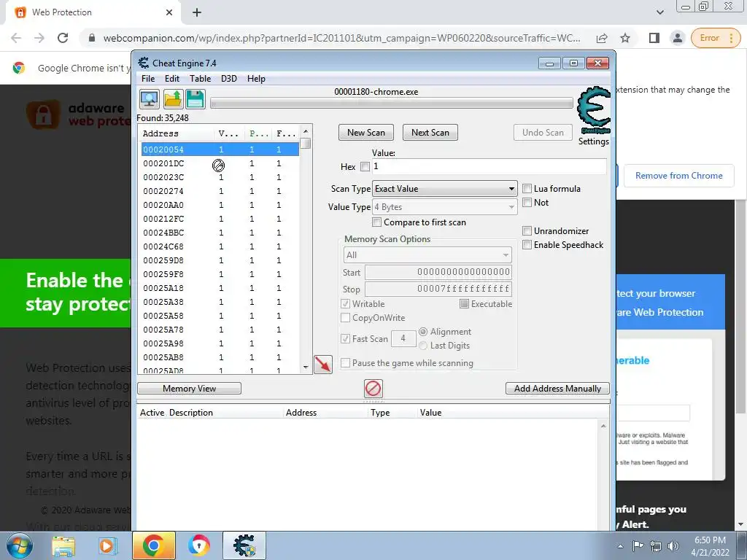
Task: Click the Start address field
Action: (438, 273)
